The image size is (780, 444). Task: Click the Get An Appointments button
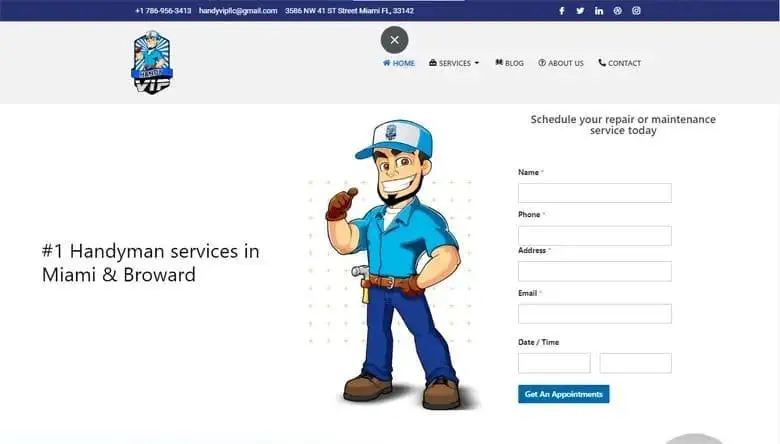[563, 394]
